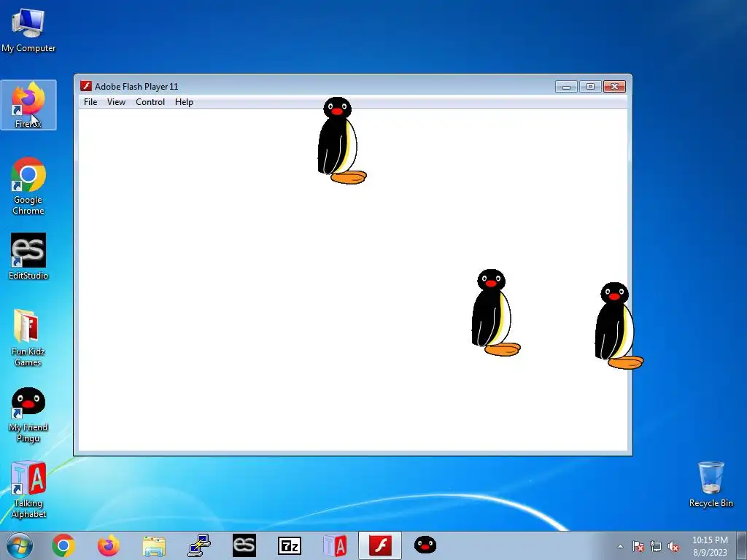Viewport: 747px width, 560px height.
Task: Select the Firefox desktop shortcut
Action: [x=28, y=105]
